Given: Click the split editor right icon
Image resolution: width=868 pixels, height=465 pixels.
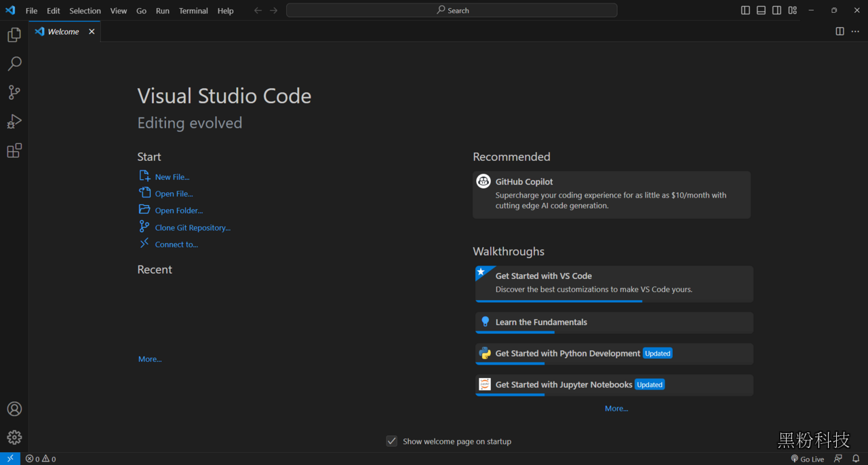Looking at the screenshot, I should [840, 31].
